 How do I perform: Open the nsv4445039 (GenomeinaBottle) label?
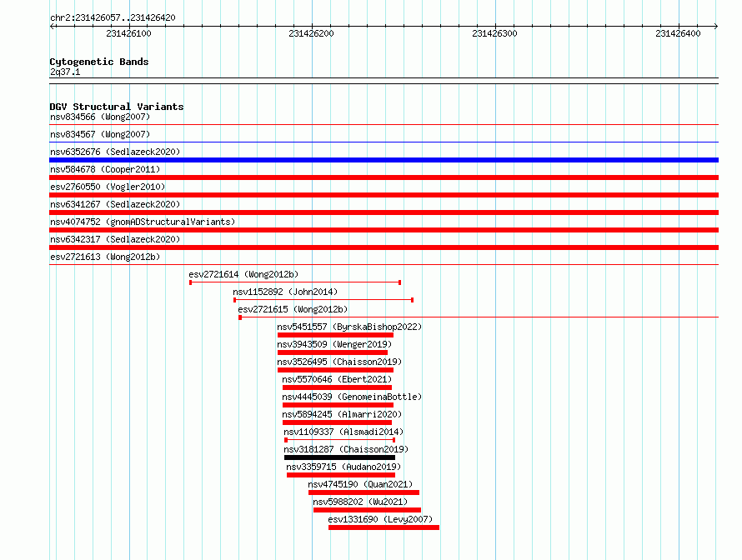pyautogui.click(x=352, y=397)
